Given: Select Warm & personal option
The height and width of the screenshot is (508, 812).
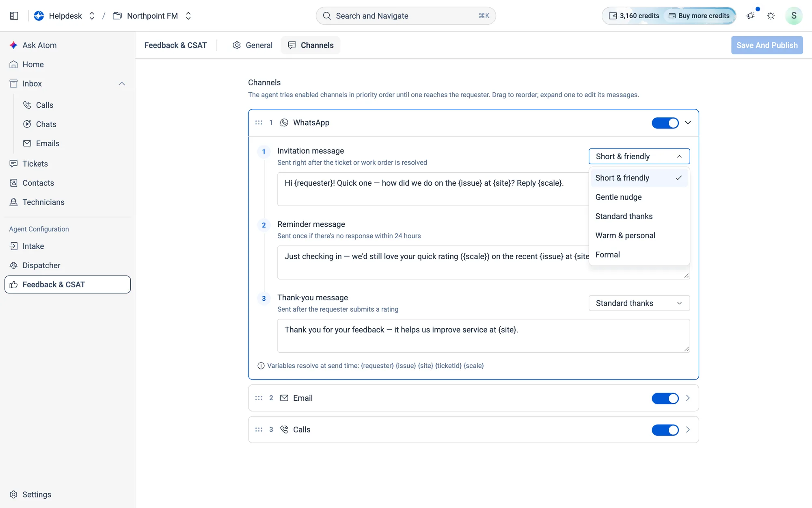Looking at the screenshot, I should point(639,236).
